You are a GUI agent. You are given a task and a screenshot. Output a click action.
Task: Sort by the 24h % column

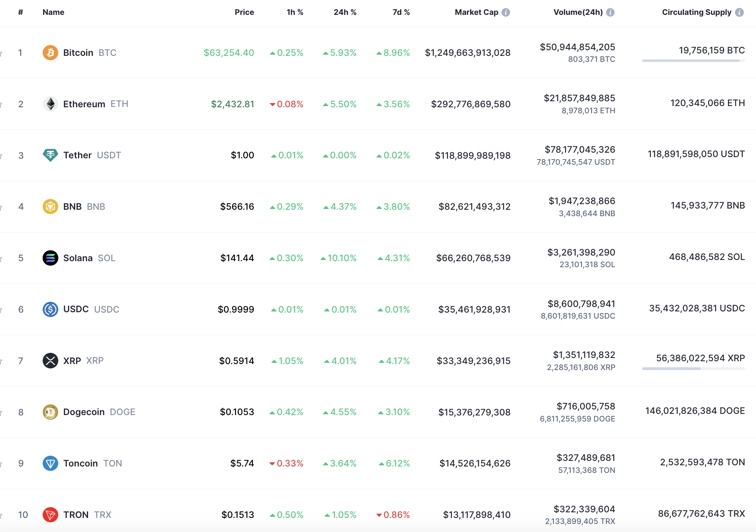345,12
